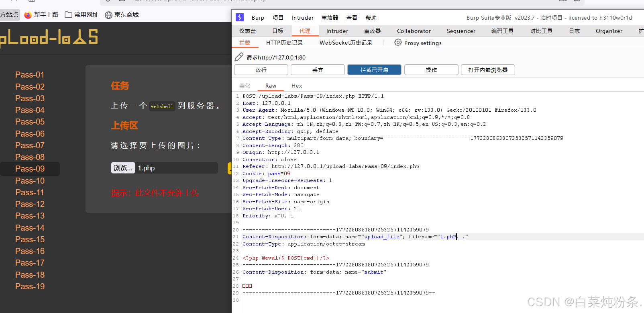
Task: Click the Content-Type: application/octet-stream line
Action: [304, 244]
